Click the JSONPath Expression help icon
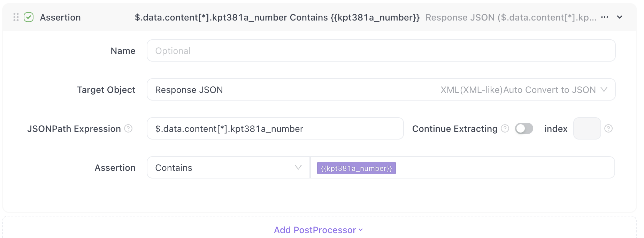This screenshot has width=644, height=238. point(128,129)
